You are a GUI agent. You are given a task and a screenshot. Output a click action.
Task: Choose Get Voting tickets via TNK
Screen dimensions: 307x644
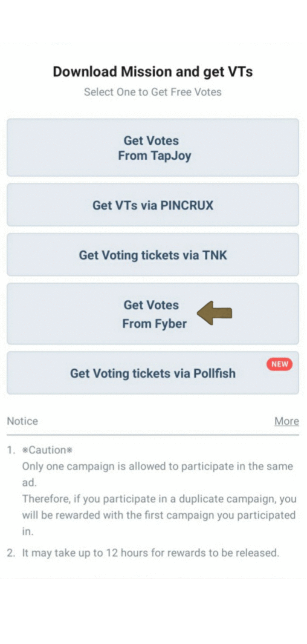point(153,255)
